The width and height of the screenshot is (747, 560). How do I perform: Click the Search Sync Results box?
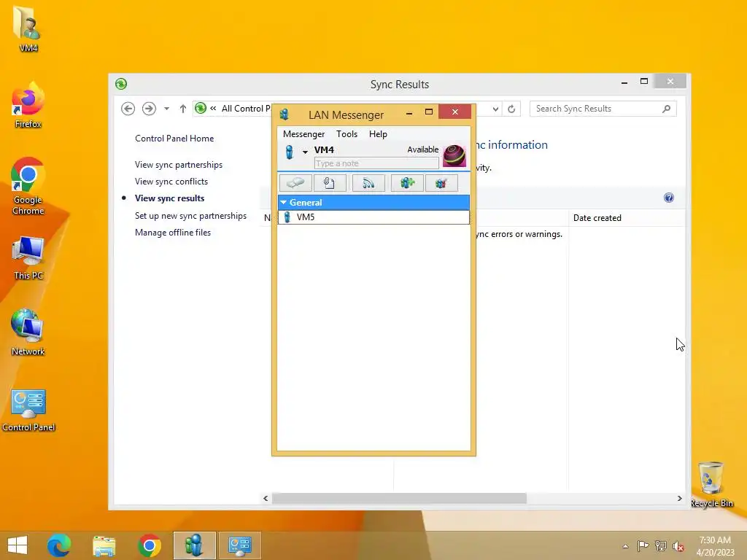(x=603, y=109)
